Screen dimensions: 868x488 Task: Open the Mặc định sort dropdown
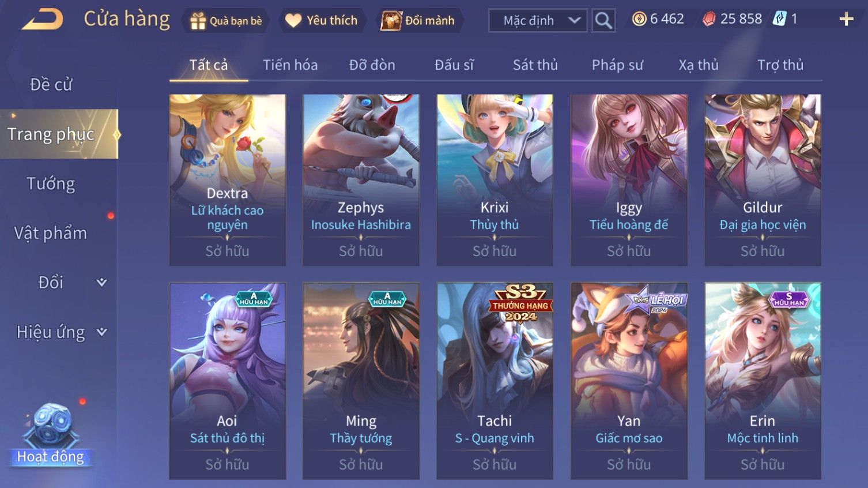tap(538, 21)
